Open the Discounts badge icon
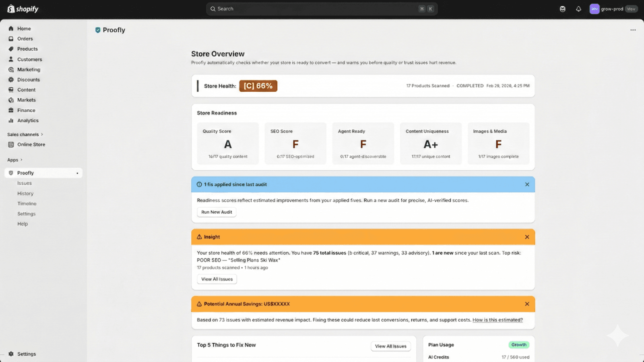 click(x=11, y=80)
